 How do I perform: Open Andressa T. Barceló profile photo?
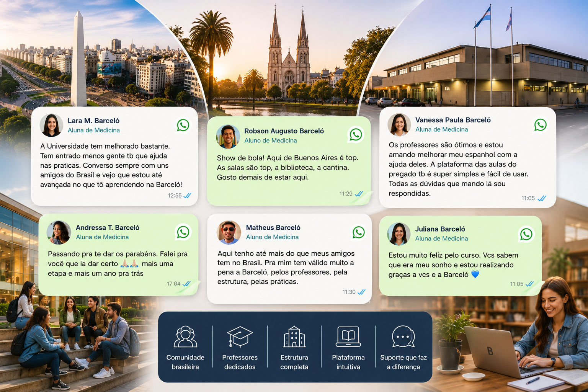click(x=59, y=232)
